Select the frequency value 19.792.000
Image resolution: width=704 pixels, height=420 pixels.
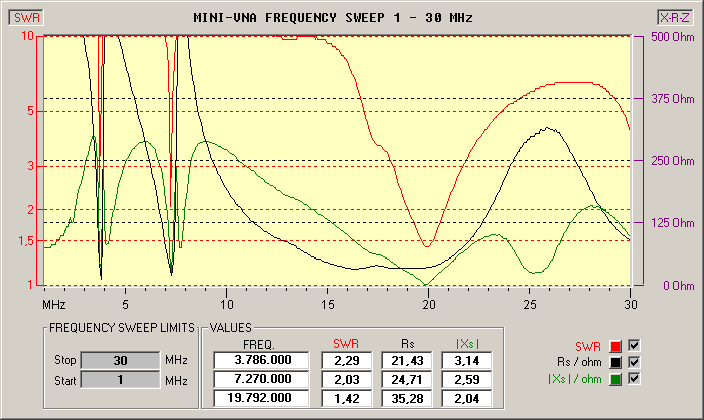coord(261,398)
